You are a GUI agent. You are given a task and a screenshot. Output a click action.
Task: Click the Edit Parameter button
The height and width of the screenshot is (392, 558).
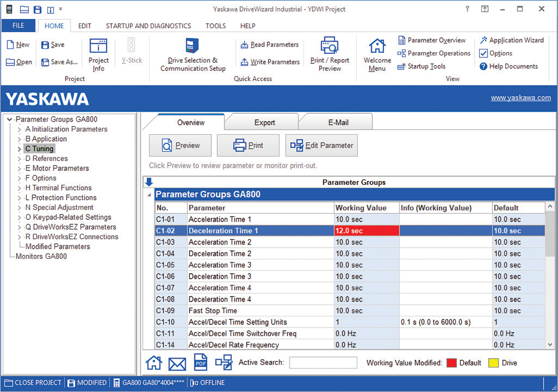(322, 145)
